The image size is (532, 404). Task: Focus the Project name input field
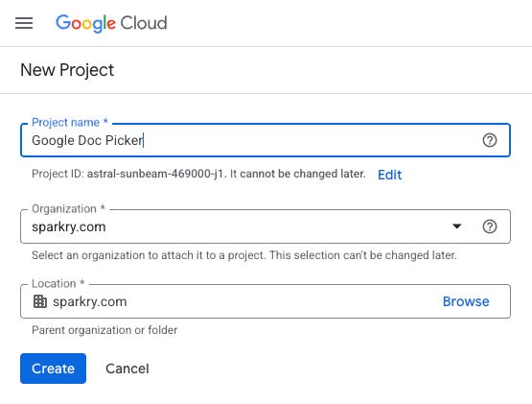[x=266, y=140]
